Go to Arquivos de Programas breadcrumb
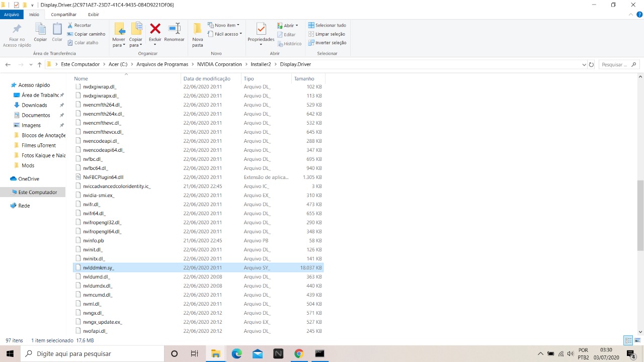Screen dimensions: 644x362 pyautogui.click(x=162, y=64)
